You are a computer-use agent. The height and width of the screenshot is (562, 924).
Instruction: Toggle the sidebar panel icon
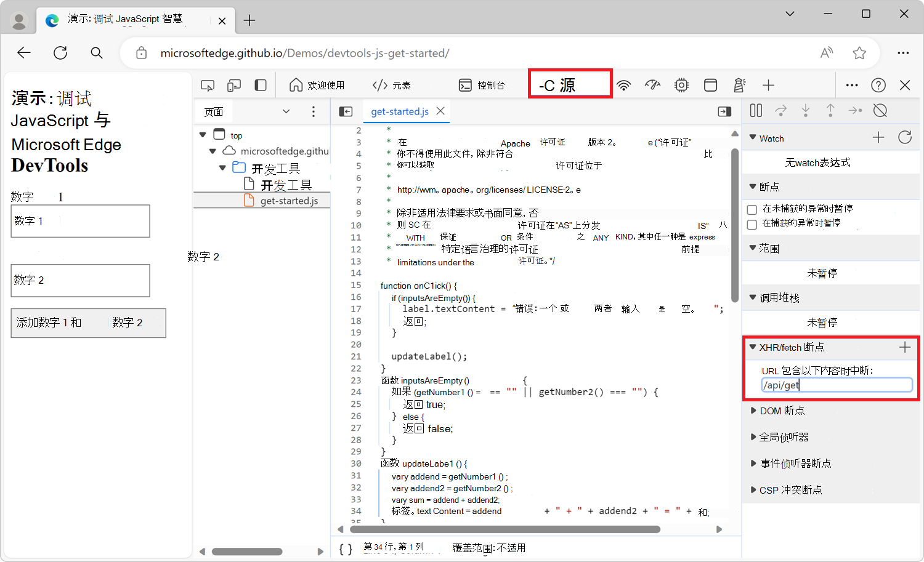pos(261,85)
